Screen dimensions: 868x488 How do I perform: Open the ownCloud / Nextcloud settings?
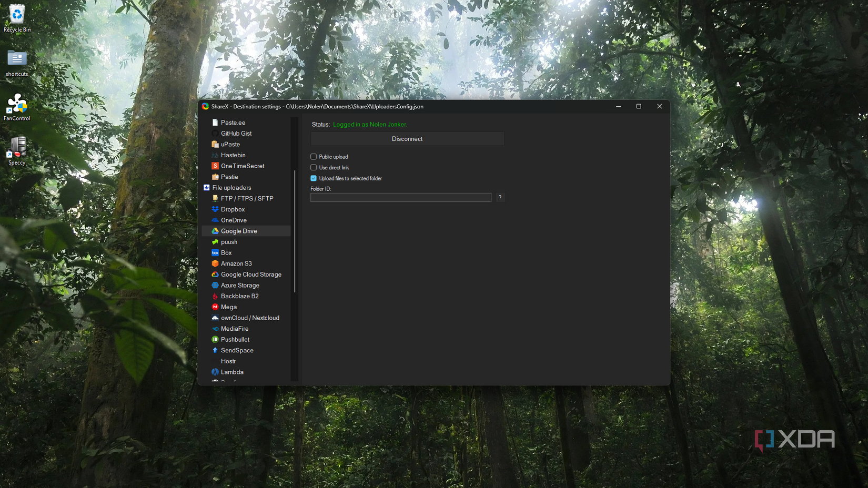tap(250, 318)
